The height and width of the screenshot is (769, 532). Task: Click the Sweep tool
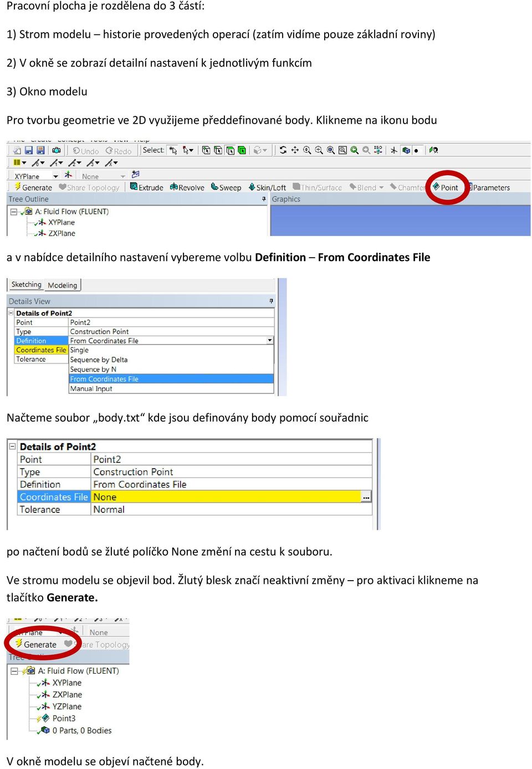(x=226, y=187)
